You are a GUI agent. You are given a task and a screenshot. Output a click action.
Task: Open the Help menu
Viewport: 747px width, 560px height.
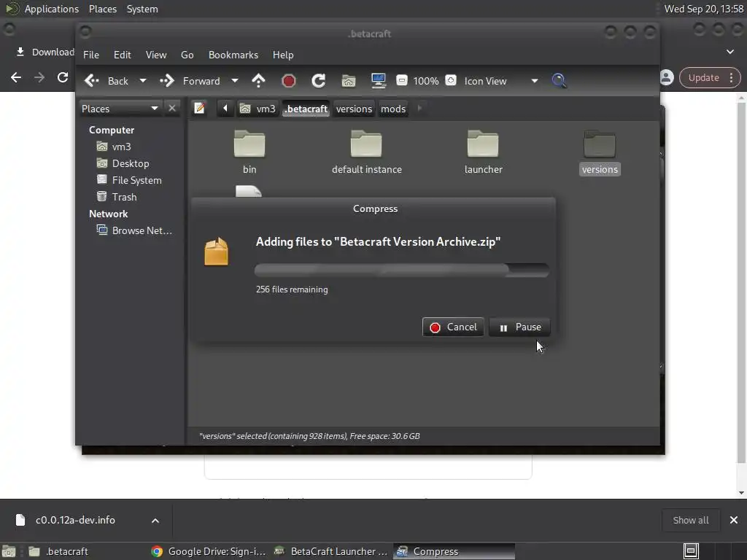point(283,55)
